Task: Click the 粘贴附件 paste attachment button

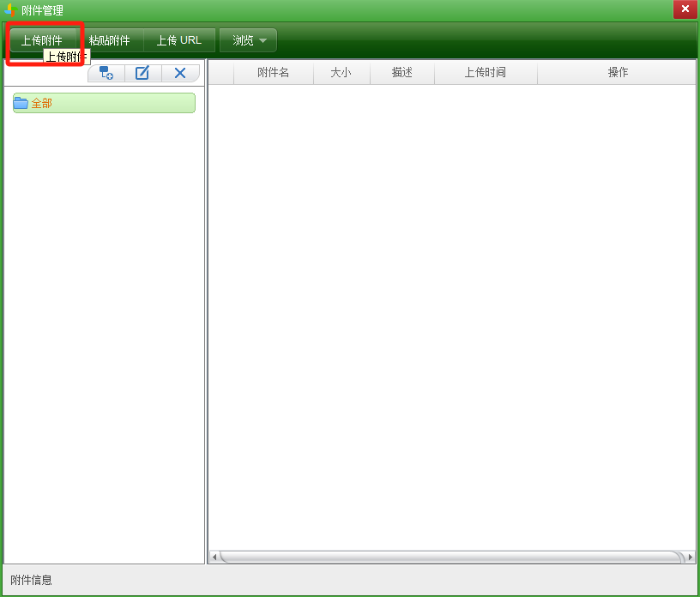Action: click(x=109, y=40)
